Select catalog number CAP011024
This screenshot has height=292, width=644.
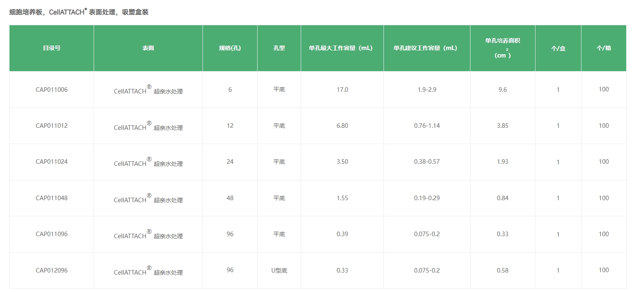(x=51, y=162)
